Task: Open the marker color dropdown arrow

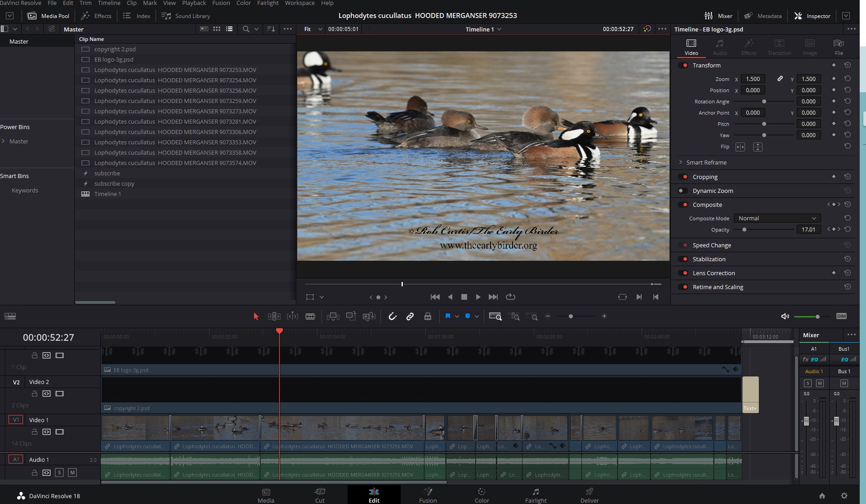Action: [477, 317]
